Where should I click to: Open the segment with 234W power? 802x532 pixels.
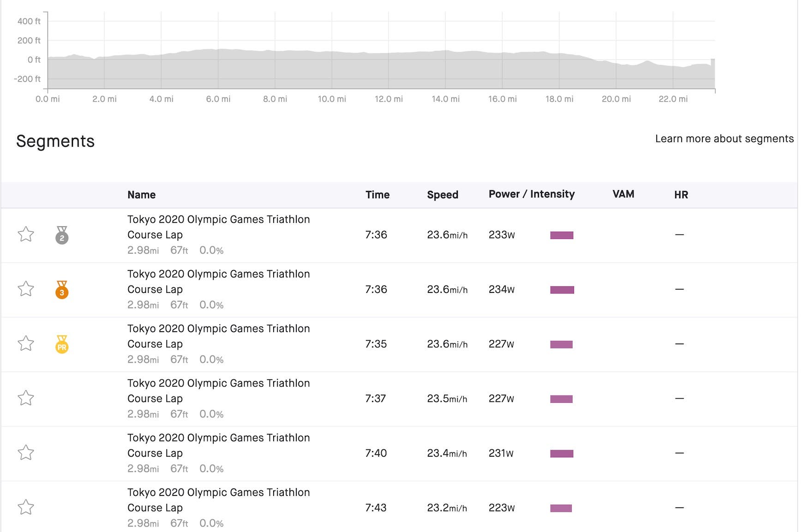(x=218, y=281)
